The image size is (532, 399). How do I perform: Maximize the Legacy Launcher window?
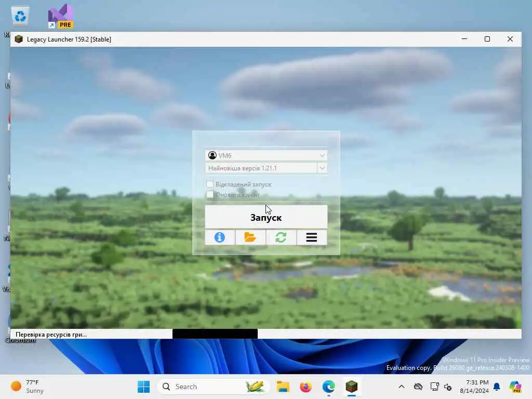coord(487,39)
